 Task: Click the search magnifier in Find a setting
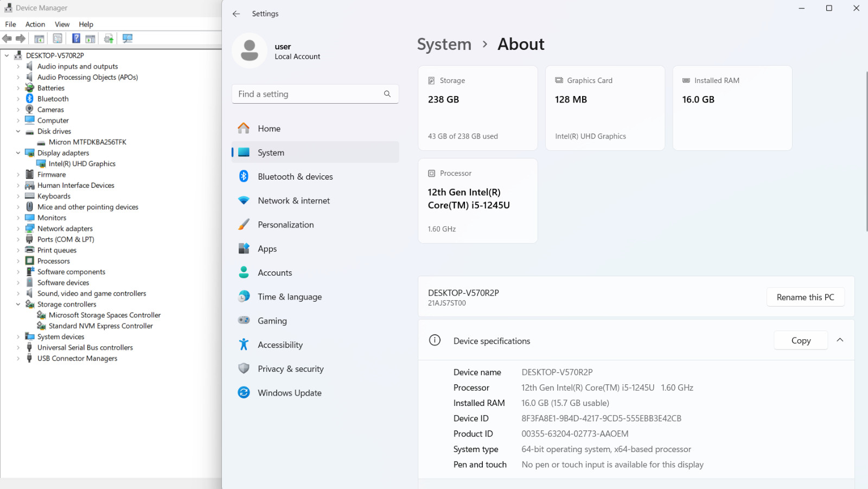(387, 94)
